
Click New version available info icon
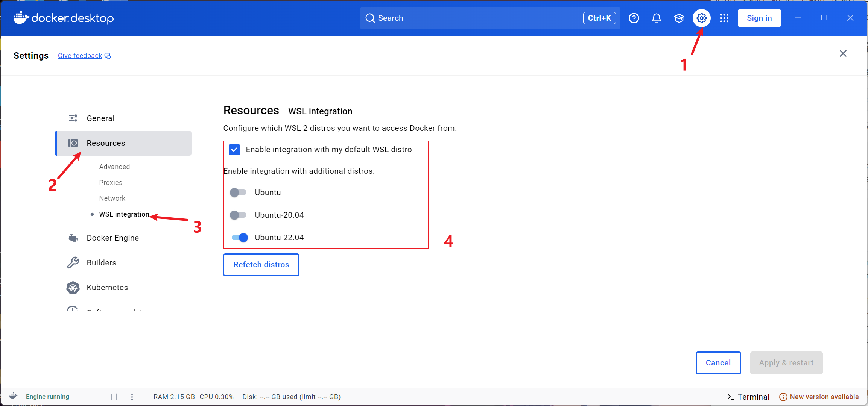pos(783,397)
